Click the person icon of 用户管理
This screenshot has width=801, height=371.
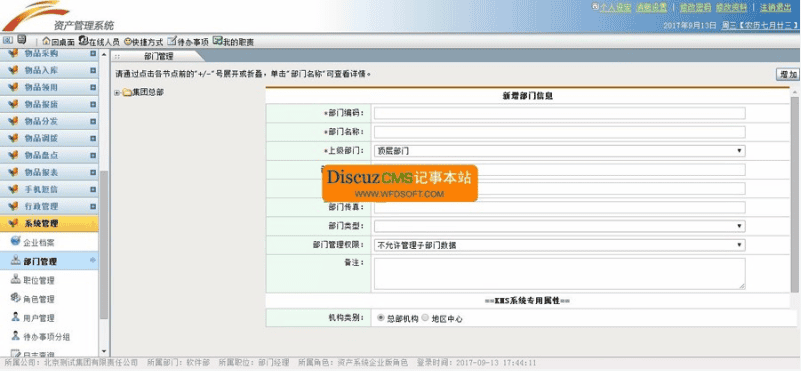point(15,317)
